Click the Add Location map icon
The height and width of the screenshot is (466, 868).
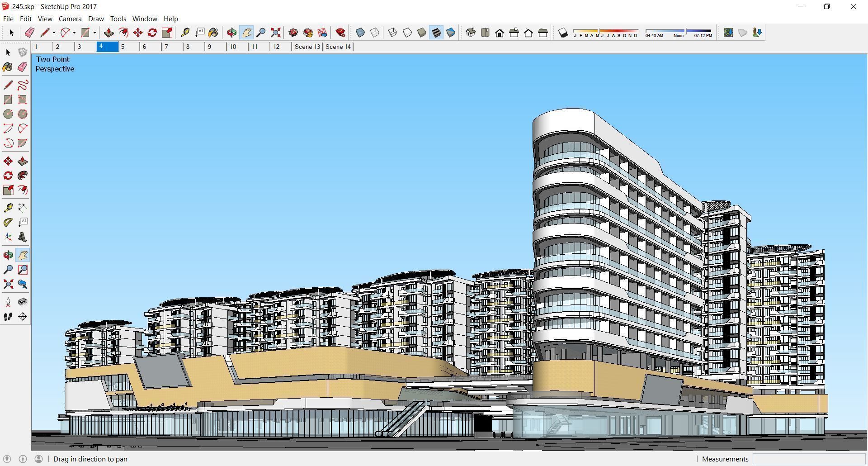(x=728, y=33)
